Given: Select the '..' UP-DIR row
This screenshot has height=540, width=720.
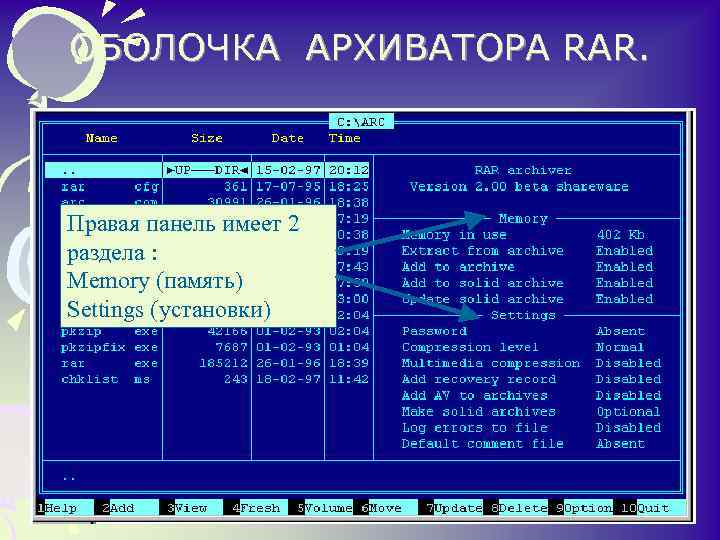Looking at the screenshot, I should [x=207, y=170].
